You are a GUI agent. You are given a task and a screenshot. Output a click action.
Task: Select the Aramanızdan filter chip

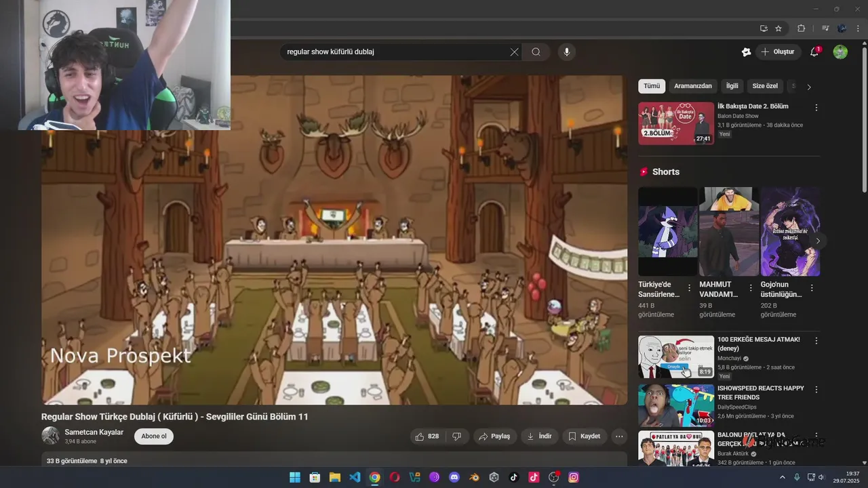coord(693,86)
